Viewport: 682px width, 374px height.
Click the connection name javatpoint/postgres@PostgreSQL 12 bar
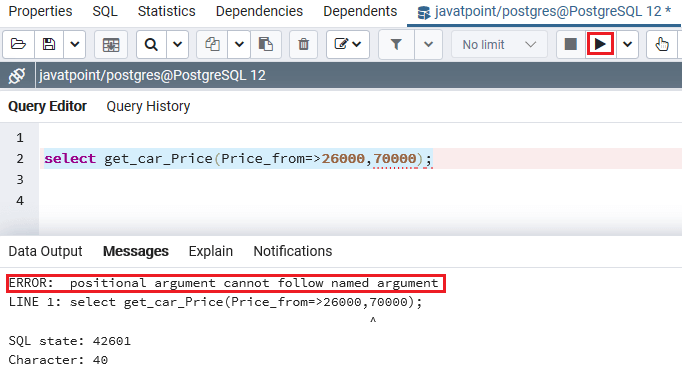click(x=152, y=76)
